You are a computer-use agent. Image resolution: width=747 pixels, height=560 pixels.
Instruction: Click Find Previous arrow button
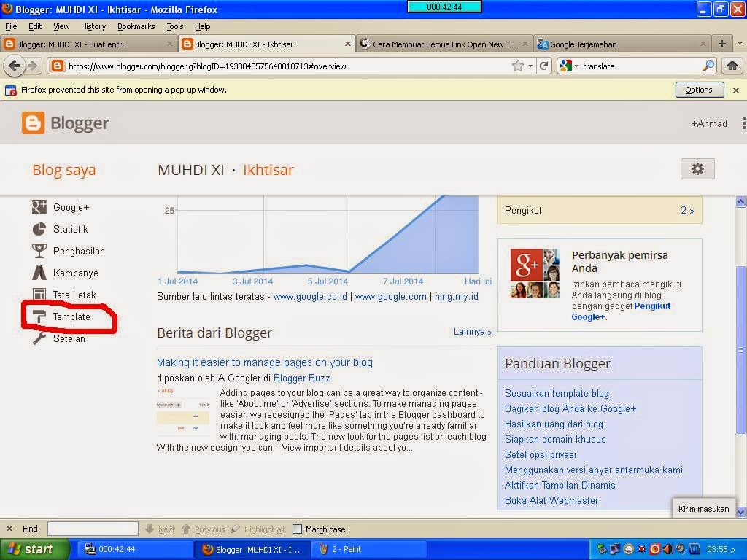coord(203,529)
